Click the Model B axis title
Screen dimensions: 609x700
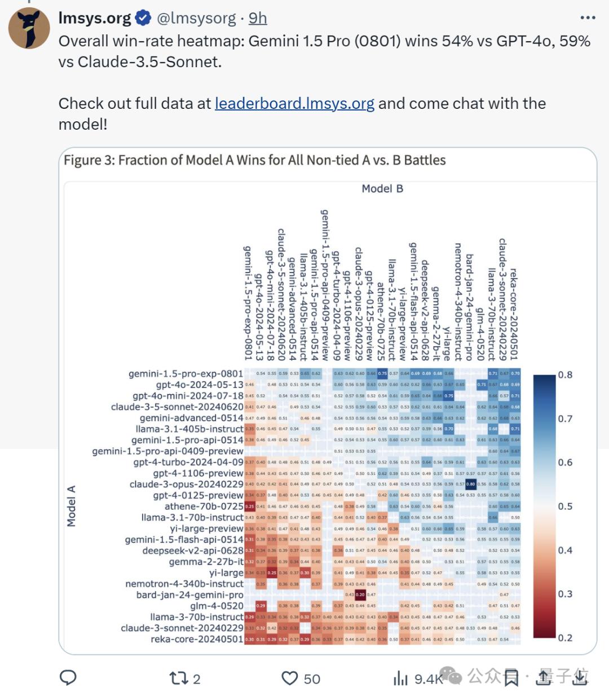[382, 188]
